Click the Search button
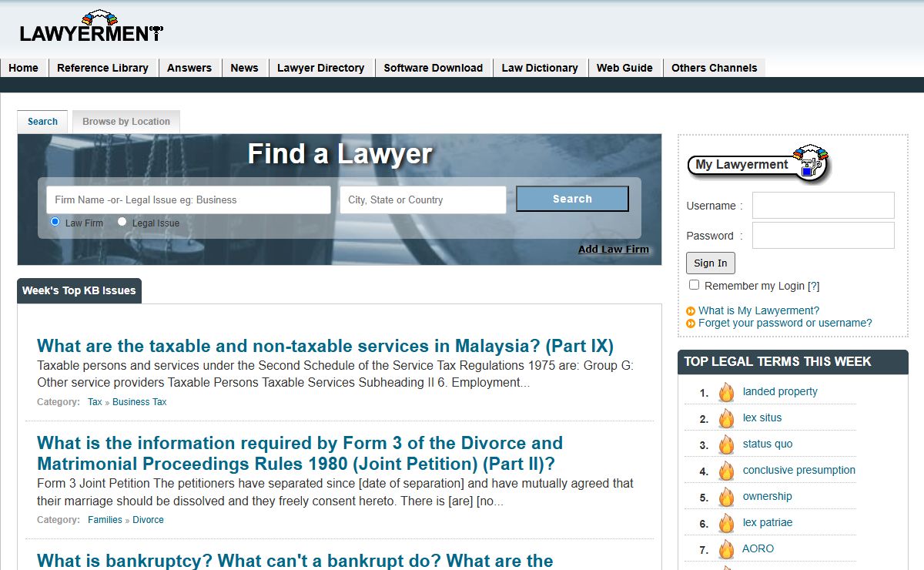Screen dimensions: 924x570 tap(572, 199)
